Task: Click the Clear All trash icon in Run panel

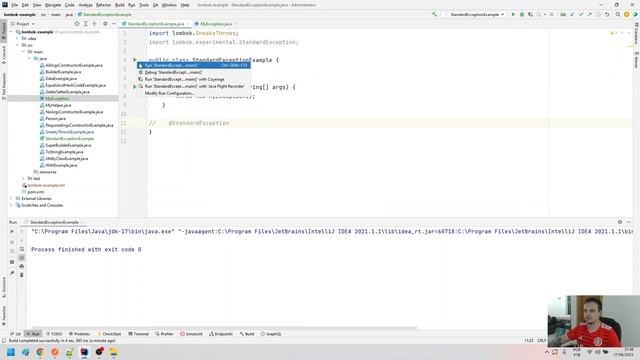Action: point(22,275)
